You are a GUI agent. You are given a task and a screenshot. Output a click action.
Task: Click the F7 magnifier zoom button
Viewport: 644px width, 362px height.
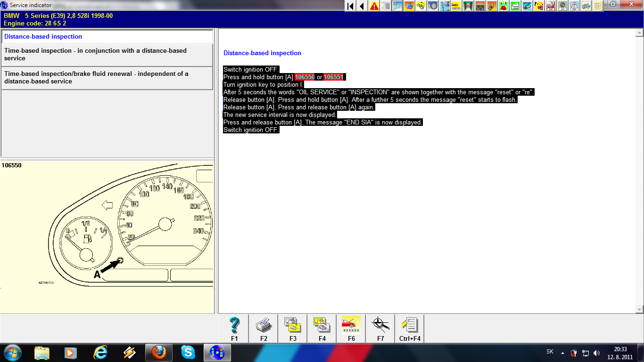click(380, 328)
